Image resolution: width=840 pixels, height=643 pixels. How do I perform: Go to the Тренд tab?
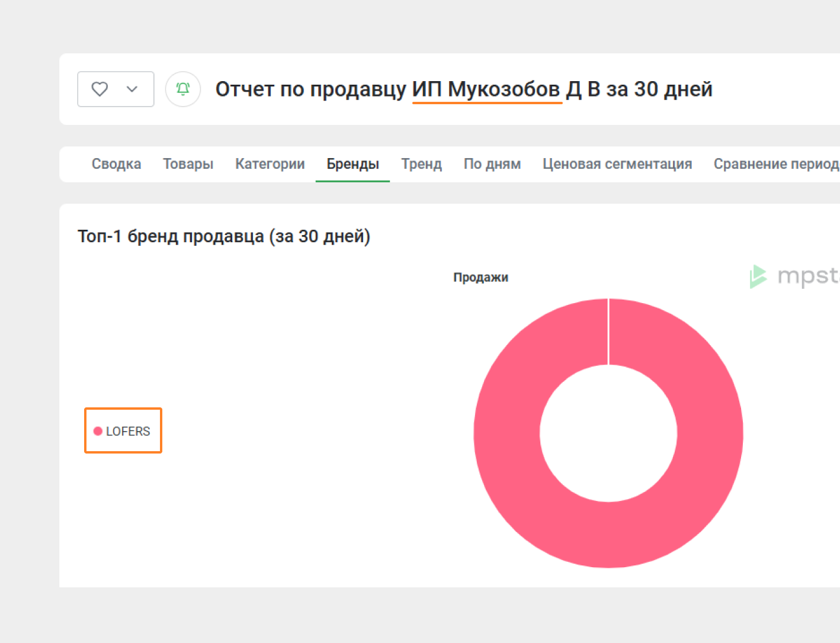pos(421,164)
